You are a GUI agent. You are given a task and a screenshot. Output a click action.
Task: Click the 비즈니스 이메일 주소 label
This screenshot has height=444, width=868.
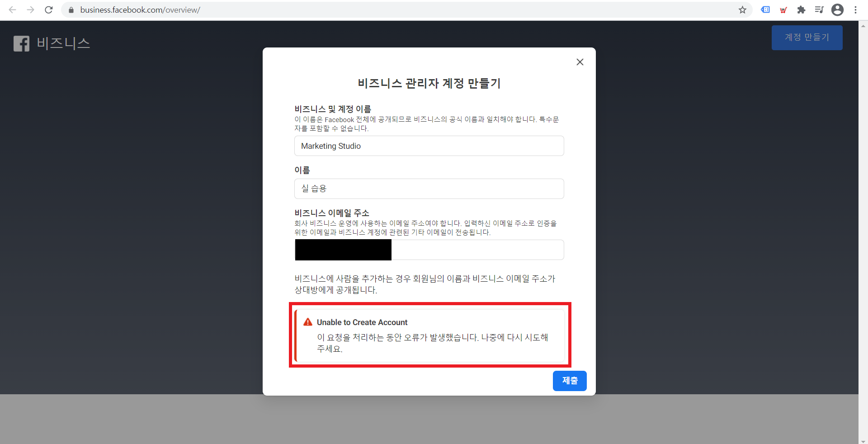(x=332, y=213)
